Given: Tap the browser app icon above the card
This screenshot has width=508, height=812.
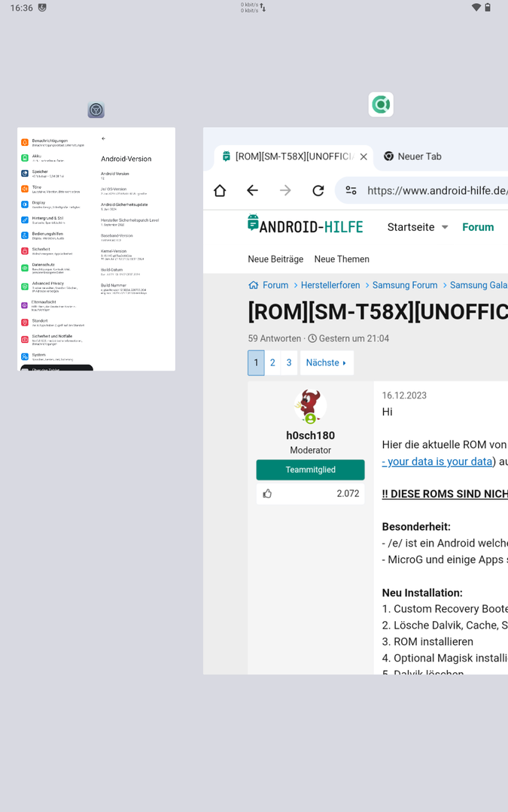Looking at the screenshot, I should 381,105.
